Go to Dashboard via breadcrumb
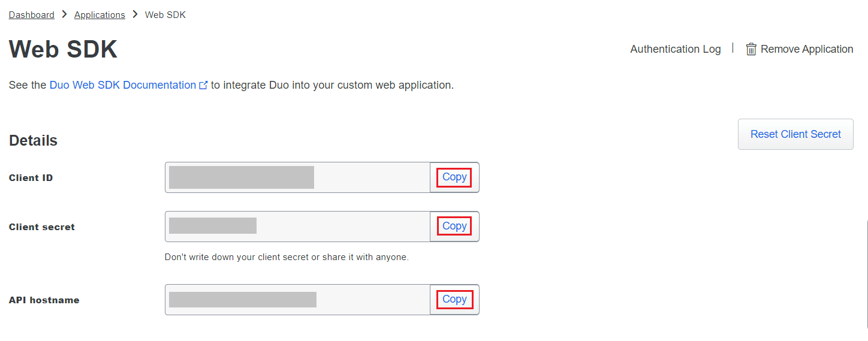Image resolution: width=868 pixels, height=341 pixels. [31, 15]
